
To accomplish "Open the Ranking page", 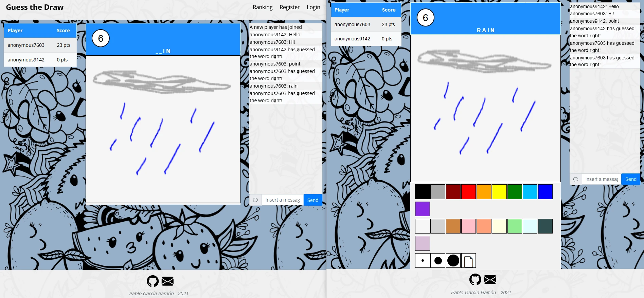I will click(263, 7).
